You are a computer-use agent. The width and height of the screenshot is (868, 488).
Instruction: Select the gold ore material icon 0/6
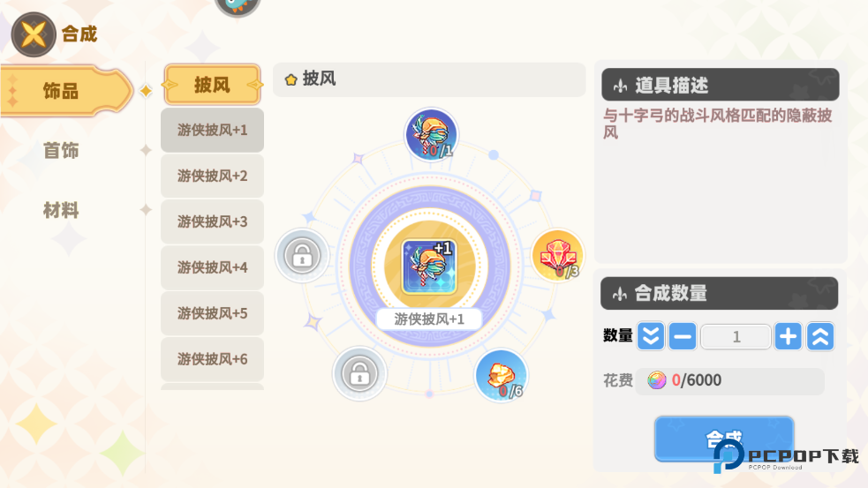click(x=501, y=376)
